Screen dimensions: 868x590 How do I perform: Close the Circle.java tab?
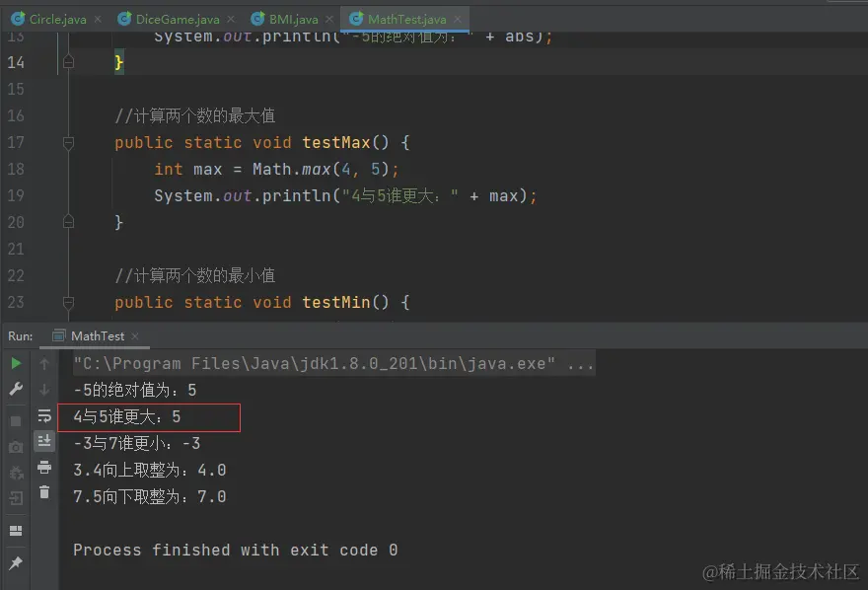tap(98, 20)
